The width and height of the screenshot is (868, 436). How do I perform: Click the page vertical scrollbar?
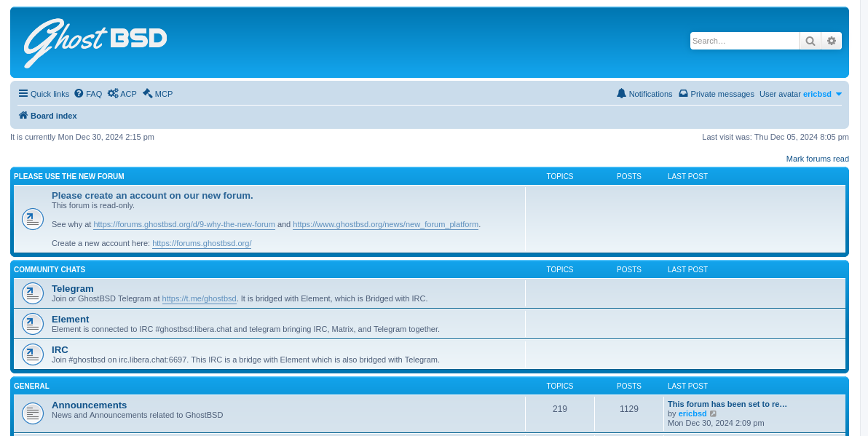coord(864,218)
